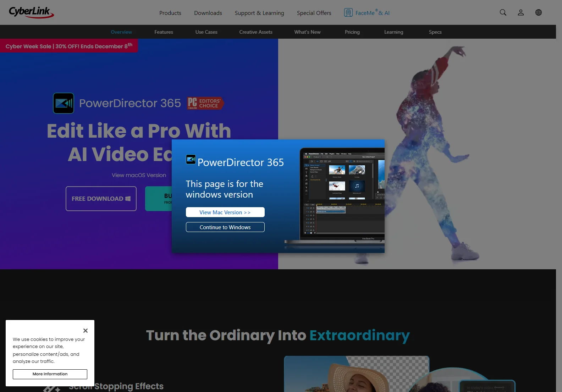This screenshot has width=562, height=392.
Task: Open the Products menu
Action: 170,13
